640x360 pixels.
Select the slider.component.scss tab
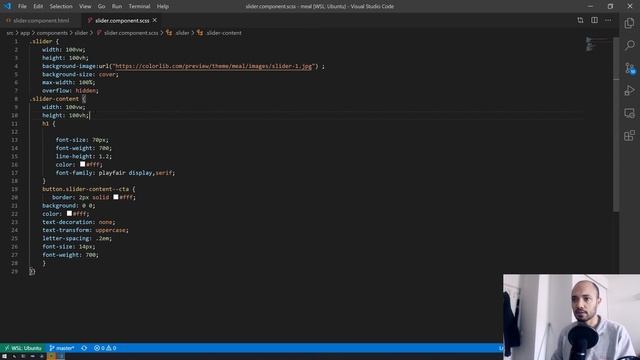tap(122, 20)
